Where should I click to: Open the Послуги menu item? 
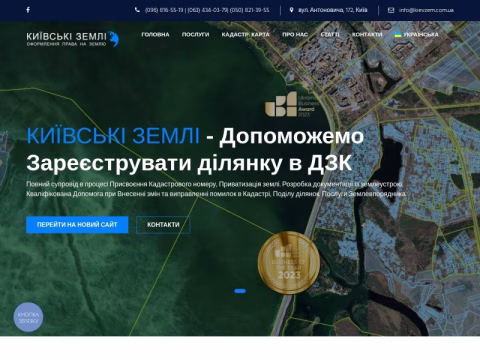(195, 35)
